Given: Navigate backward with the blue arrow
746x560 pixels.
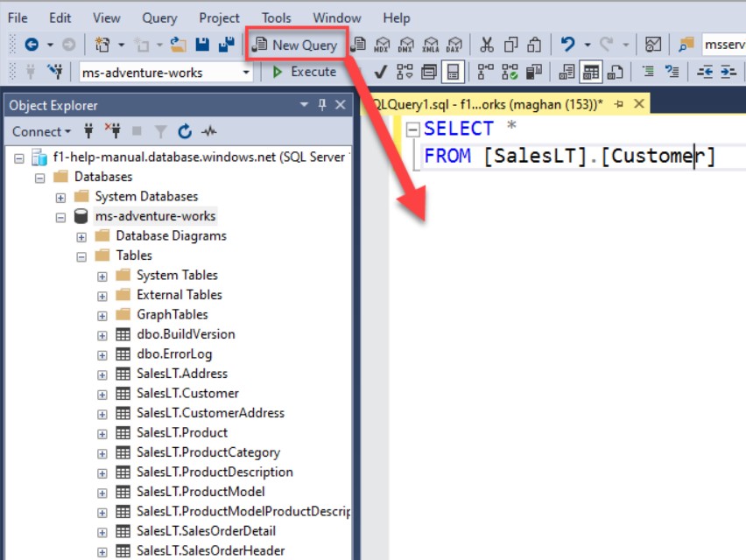Looking at the screenshot, I should (32, 45).
